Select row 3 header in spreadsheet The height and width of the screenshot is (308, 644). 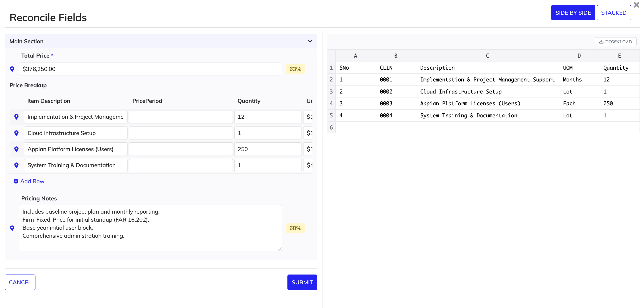331,92
